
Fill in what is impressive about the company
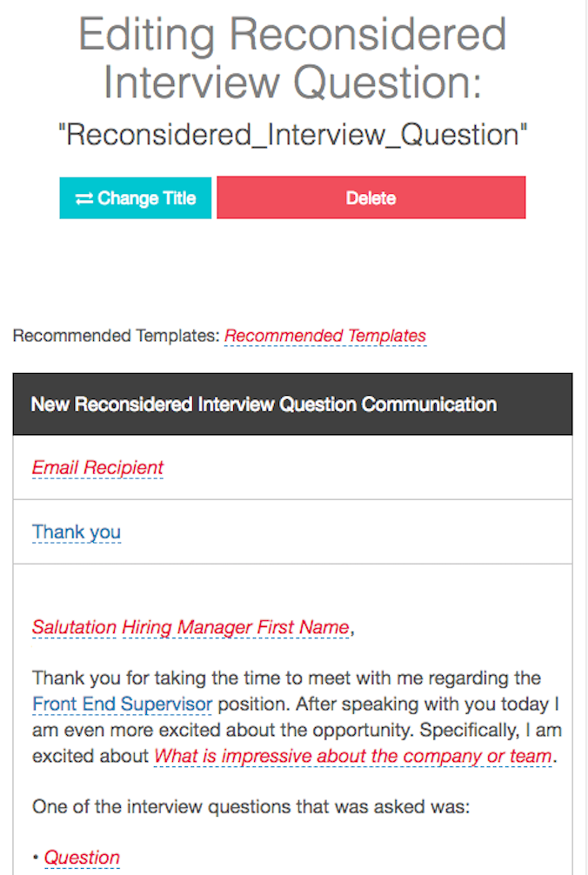352,756
